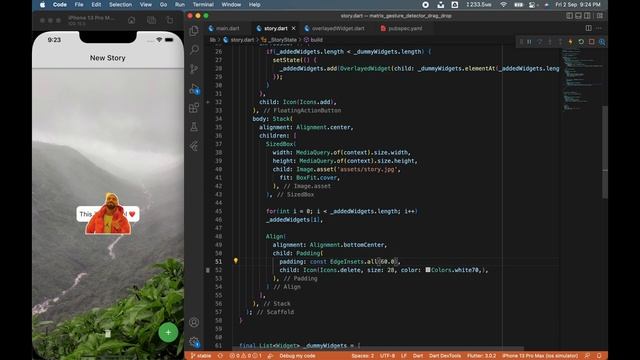Pause the debug session

(529, 42)
